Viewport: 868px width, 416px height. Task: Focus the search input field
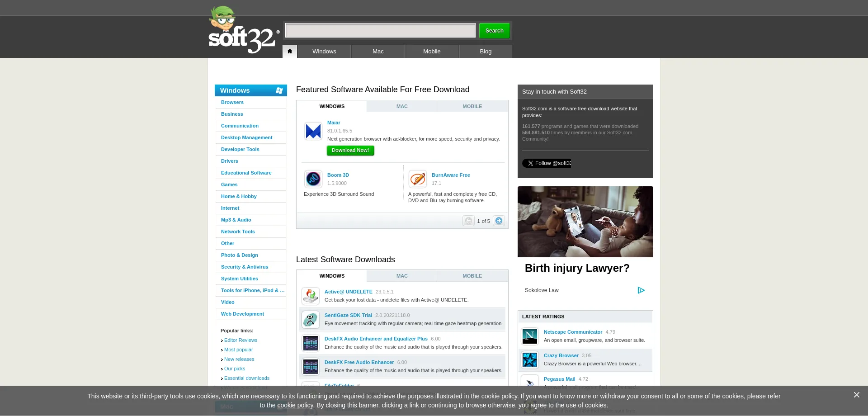(x=380, y=30)
